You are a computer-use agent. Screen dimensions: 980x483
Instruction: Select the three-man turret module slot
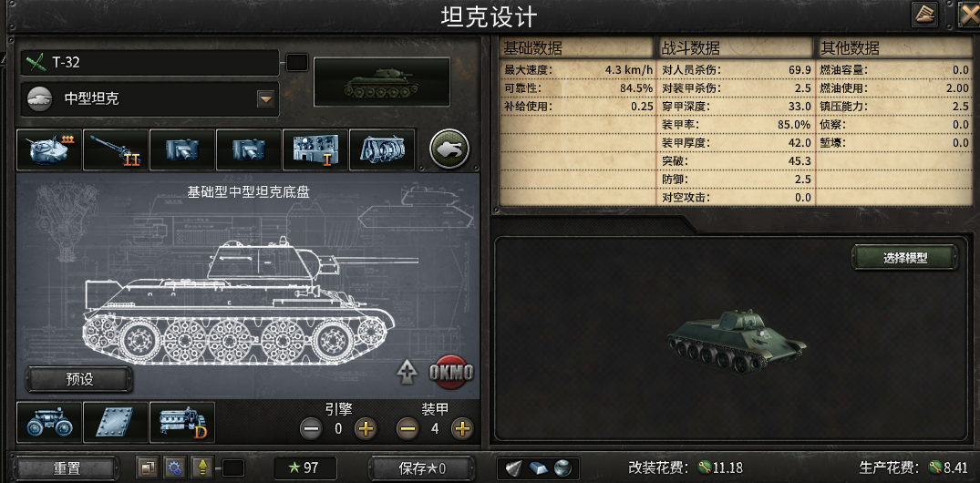point(48,150)
